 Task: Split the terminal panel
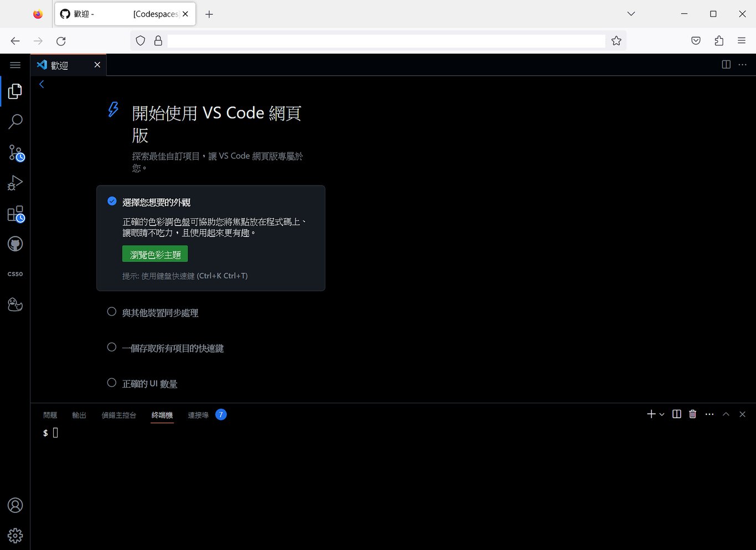[x=676, y=414]
